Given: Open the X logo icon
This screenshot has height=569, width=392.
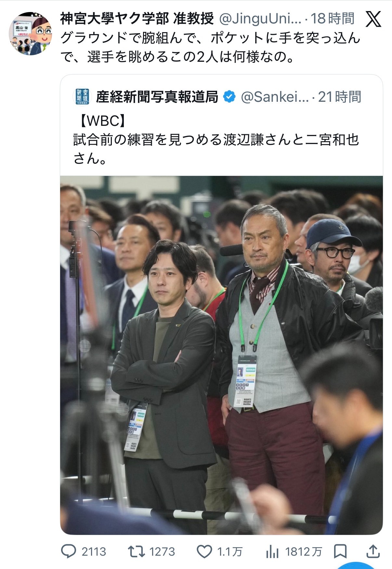Looking at the screenshot, I should pyautogui.click(x=373, y=19).
